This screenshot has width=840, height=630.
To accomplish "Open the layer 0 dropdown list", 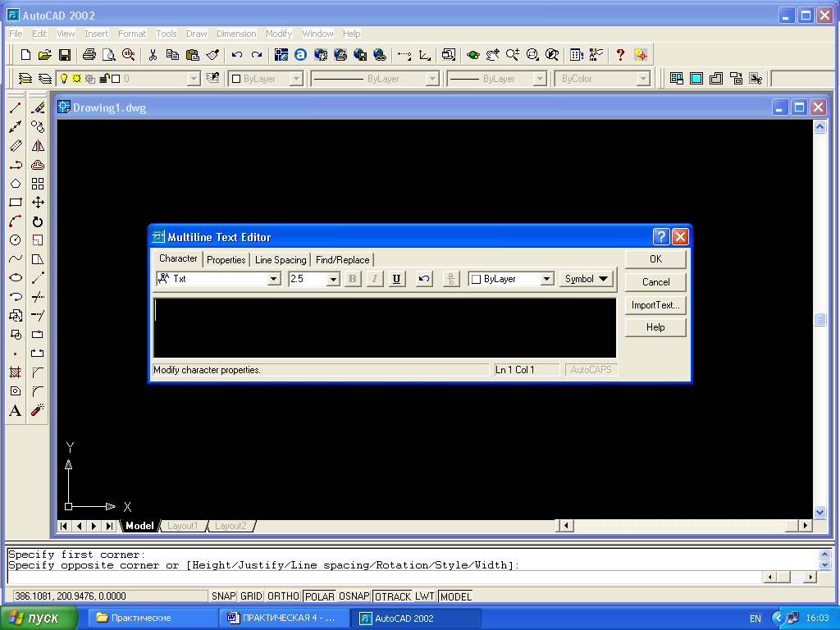I will [194, 79].
